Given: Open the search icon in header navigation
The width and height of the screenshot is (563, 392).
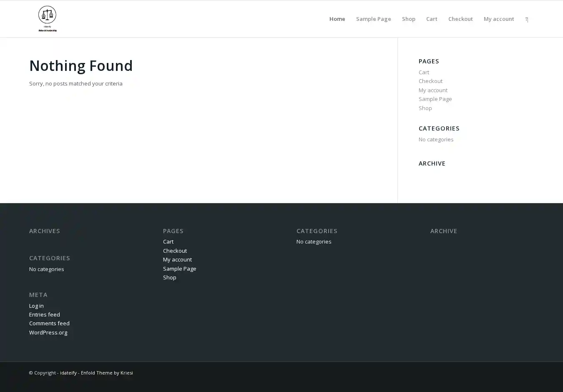Looking at the screenshot, I should [527, 19].
